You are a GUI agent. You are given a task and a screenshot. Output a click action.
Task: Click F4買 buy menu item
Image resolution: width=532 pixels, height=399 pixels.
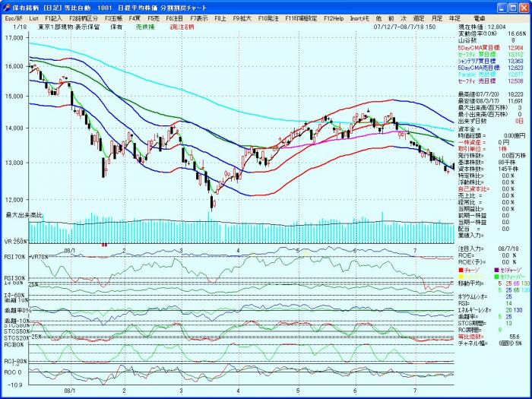coord(135,19)
